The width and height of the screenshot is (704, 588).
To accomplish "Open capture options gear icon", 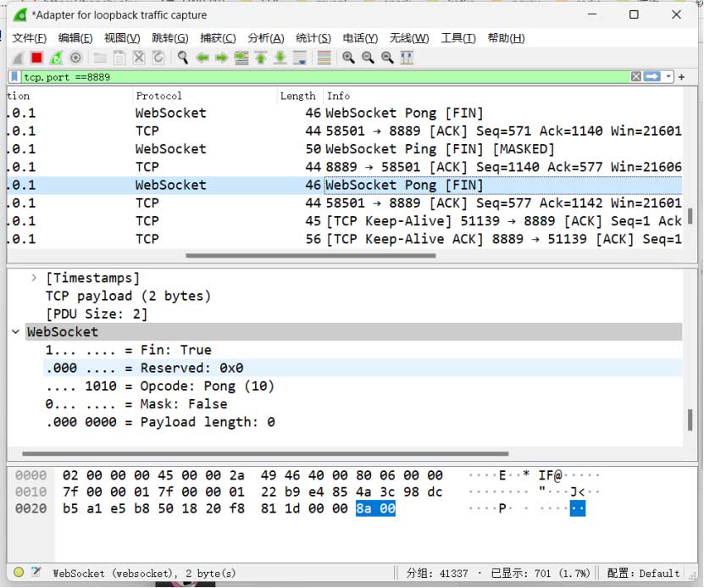I will 75,58.
